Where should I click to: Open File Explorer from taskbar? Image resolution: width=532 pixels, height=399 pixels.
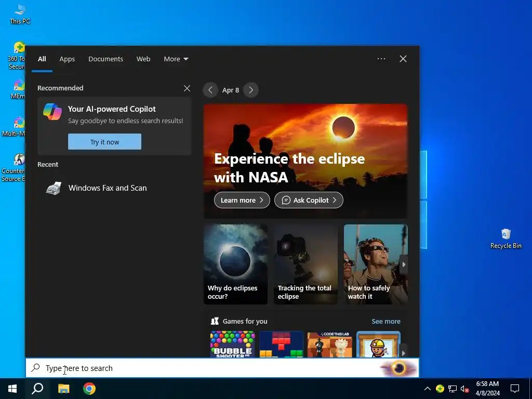pyautogui.click(x=63, y=389)
